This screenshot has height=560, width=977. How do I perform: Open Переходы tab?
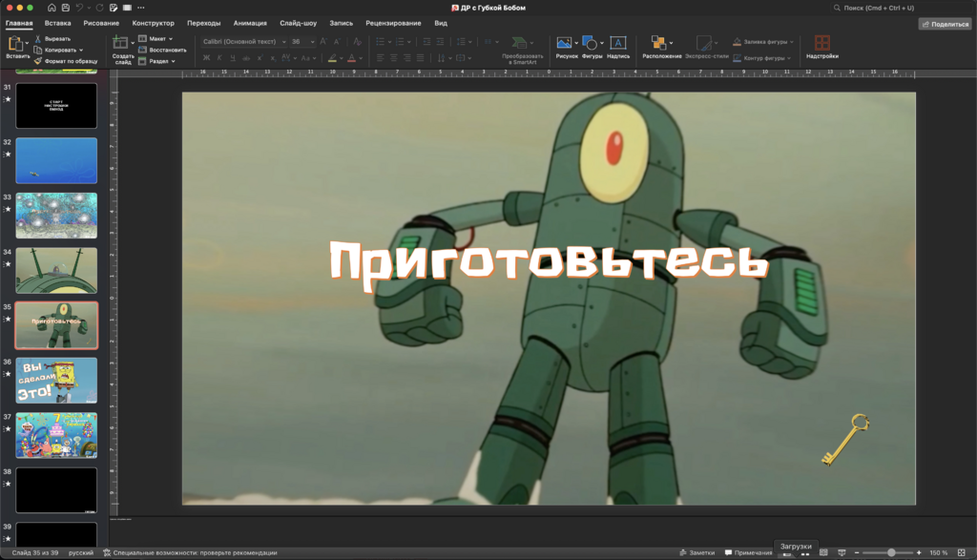[204, 23]
